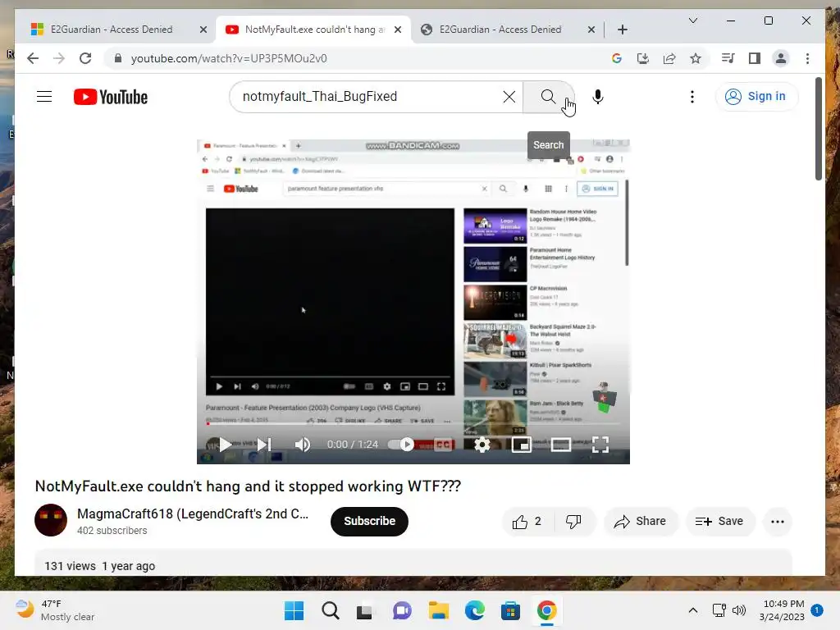Open File Explorer from taskbar
Viewport: 840px width, 630px height.
(x=438, y=610)
